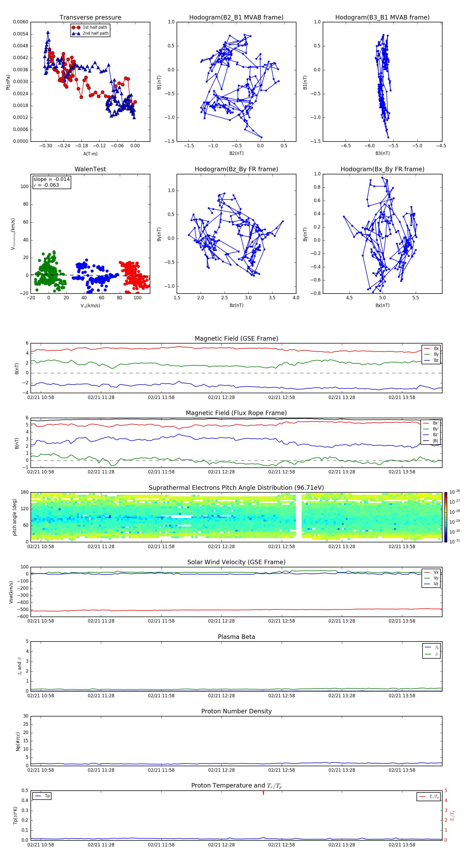Click red Te/Tp spike in temperature panel
Image resolution: width=473 pixels, height=868 pixels.
pyautogui.click(x=263, y=793)
